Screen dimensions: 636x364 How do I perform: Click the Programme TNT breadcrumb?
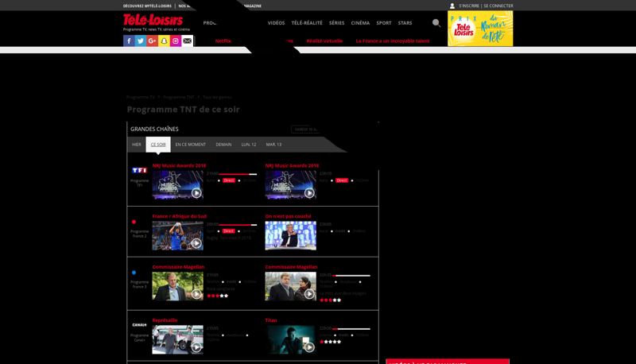(178, 97)
